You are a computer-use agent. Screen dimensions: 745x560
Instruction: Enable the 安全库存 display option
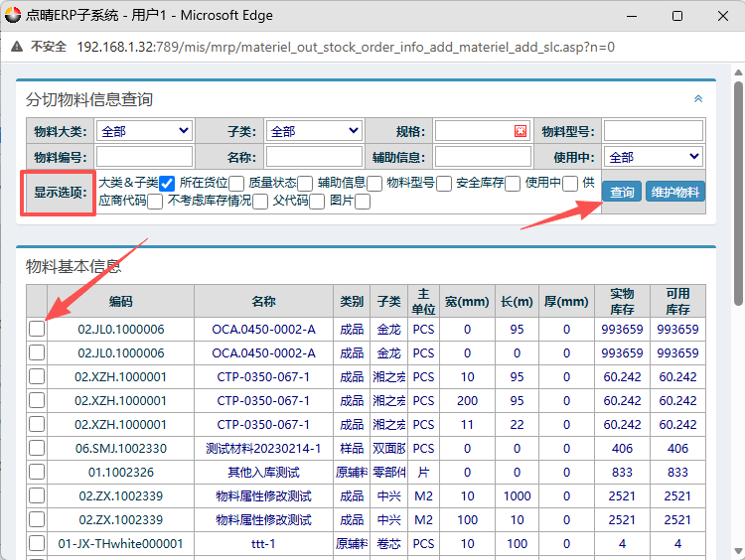pos(513,184)
